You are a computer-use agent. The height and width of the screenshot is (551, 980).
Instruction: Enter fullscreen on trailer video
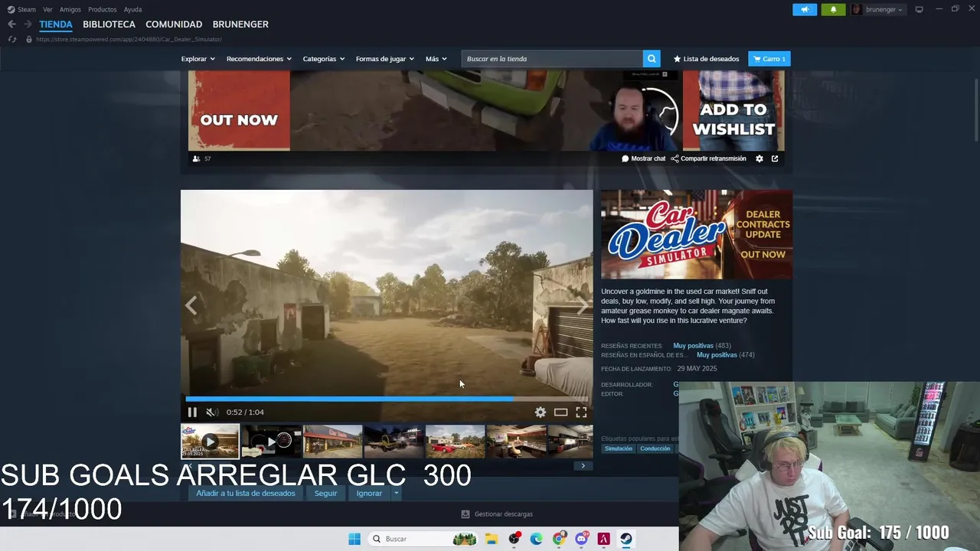(x=581, y=412)
